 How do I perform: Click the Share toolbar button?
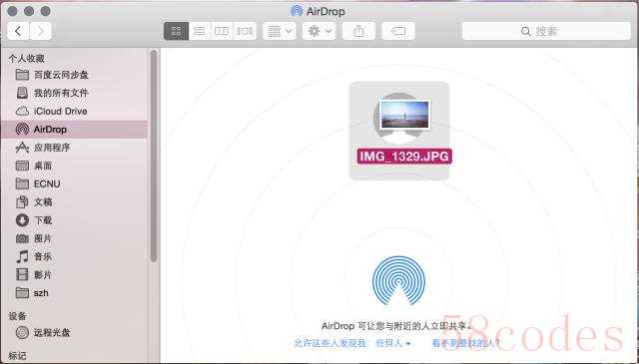click(x=358, y=31)
